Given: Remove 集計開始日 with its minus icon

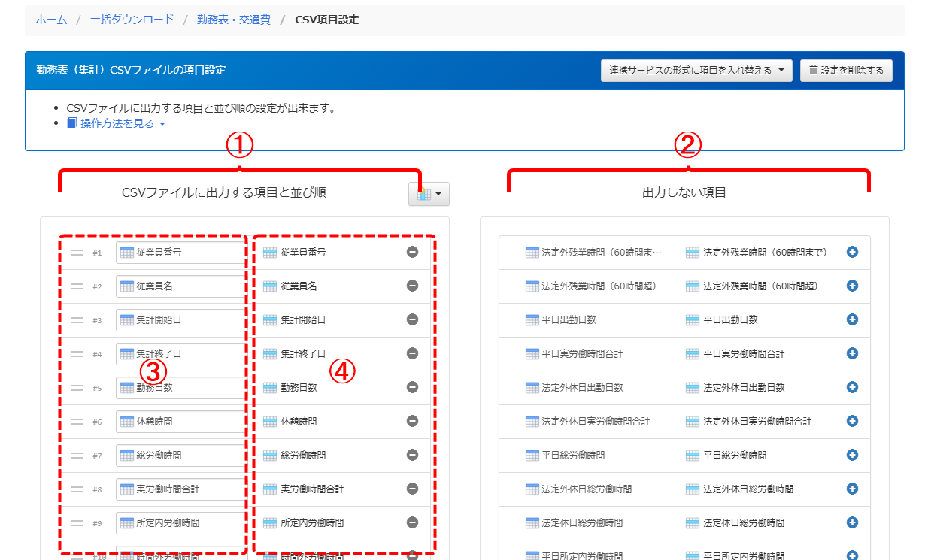Looking at the screenshot, I should click(412, 319).
